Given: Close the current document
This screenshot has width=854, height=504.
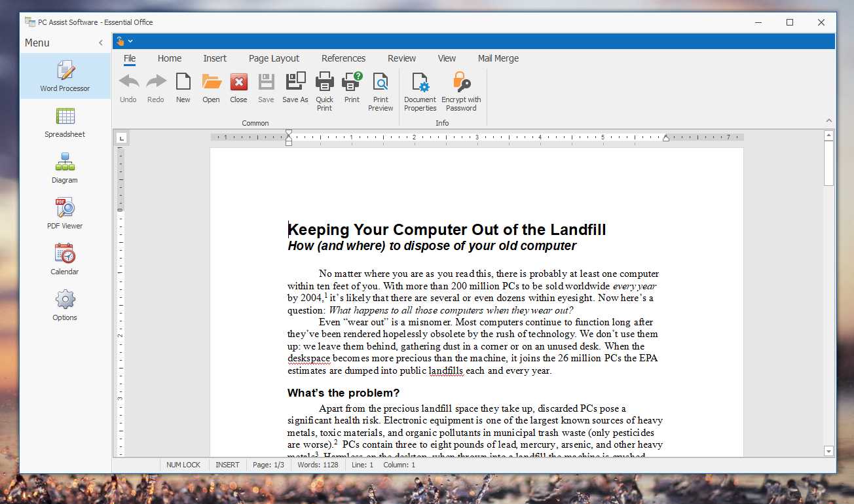Looking at the screenshot, I should click(x=238, y=88).
